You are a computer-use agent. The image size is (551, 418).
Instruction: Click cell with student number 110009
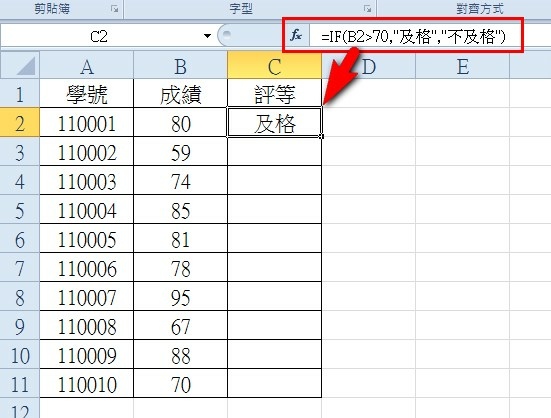coord(86,354)
